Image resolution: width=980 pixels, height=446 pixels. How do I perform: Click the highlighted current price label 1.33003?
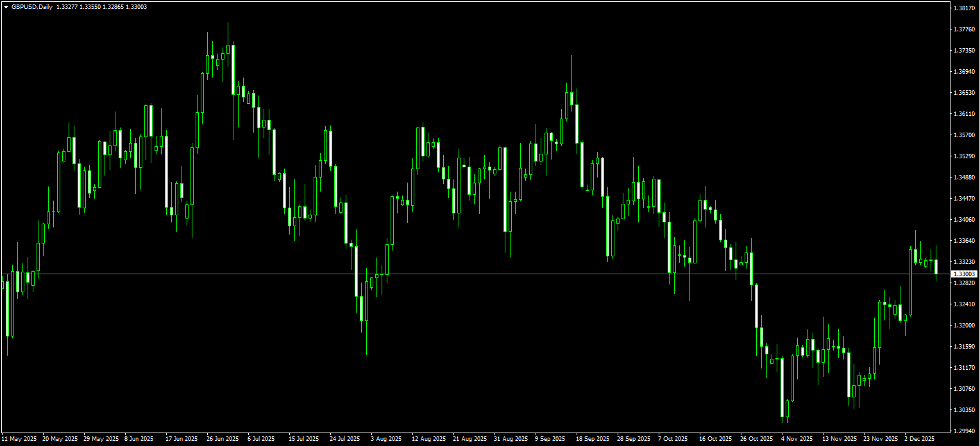964,274
